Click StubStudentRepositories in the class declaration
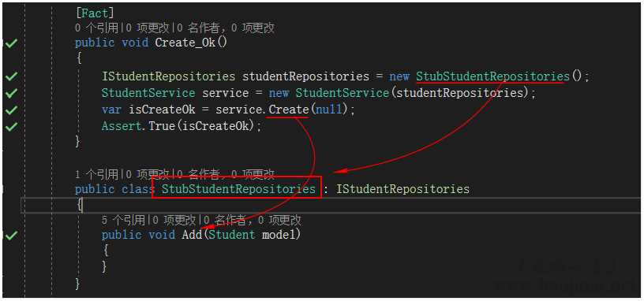Screen dimensions: 644x301 (x=238, y=189)
